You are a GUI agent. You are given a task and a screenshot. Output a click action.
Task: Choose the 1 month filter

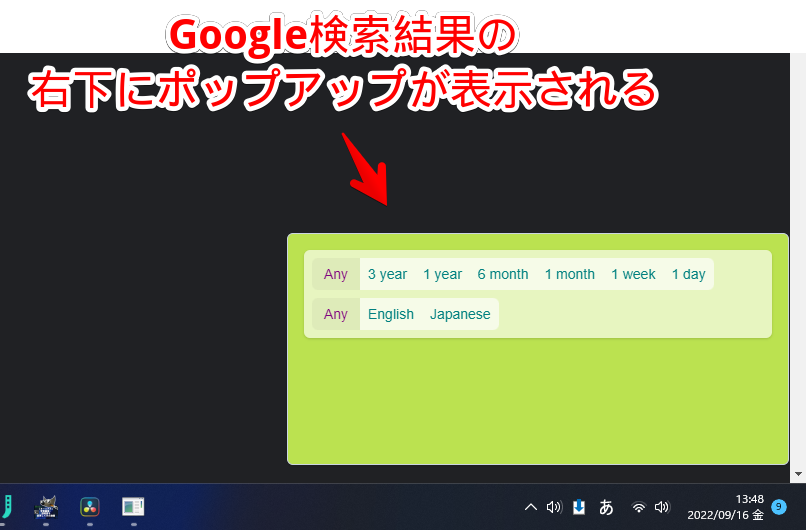point(570,274)
